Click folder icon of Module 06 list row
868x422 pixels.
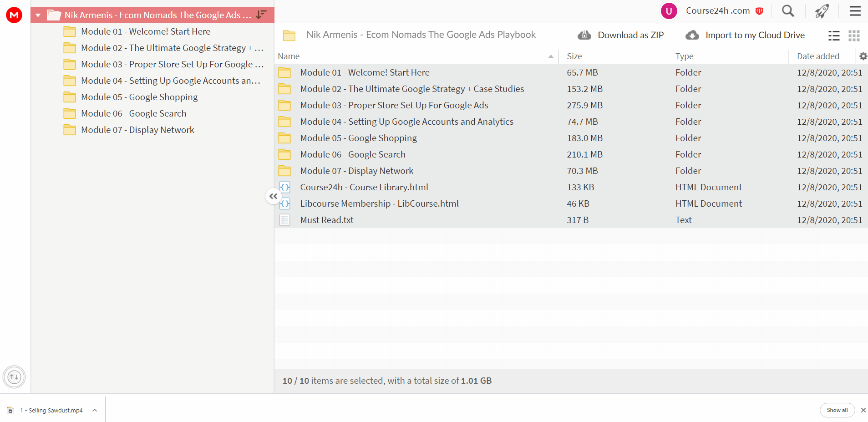pos(284,154)
